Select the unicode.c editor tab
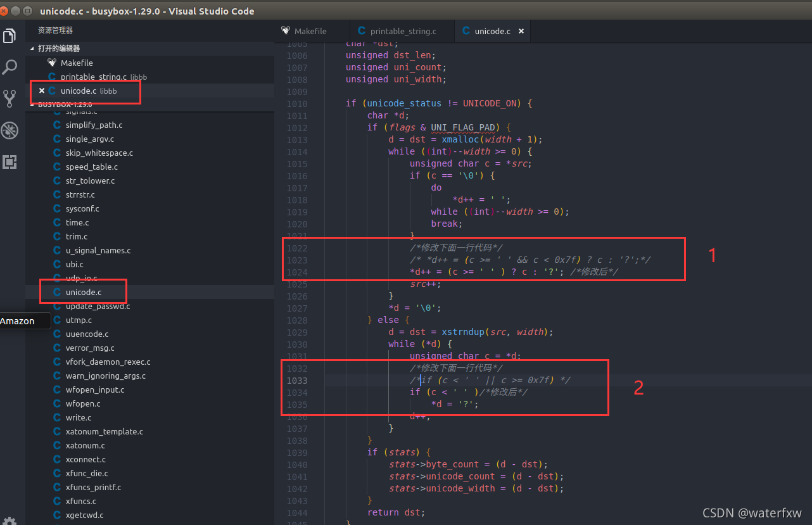Image resolution: width=812 pixels, height=525 pixels. coord(492,31)
